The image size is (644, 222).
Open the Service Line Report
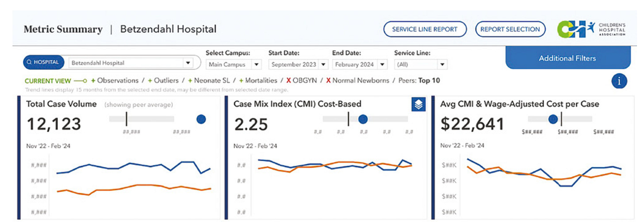[425, 29]
